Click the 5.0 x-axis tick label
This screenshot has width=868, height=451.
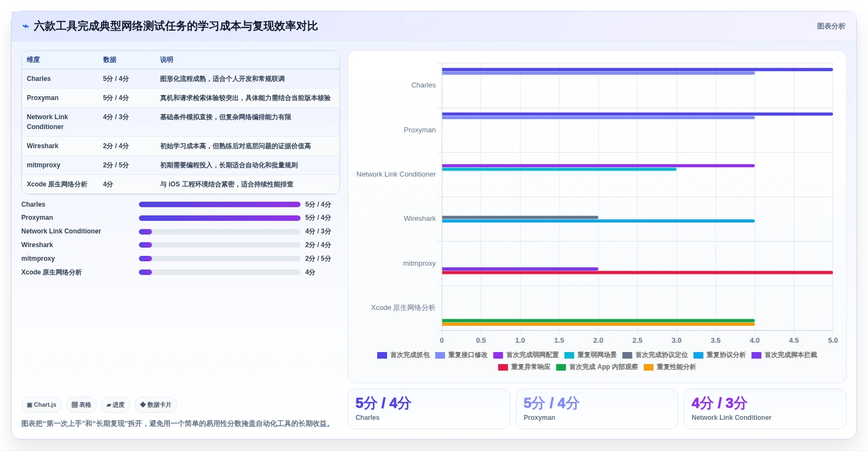coord(832,341)
